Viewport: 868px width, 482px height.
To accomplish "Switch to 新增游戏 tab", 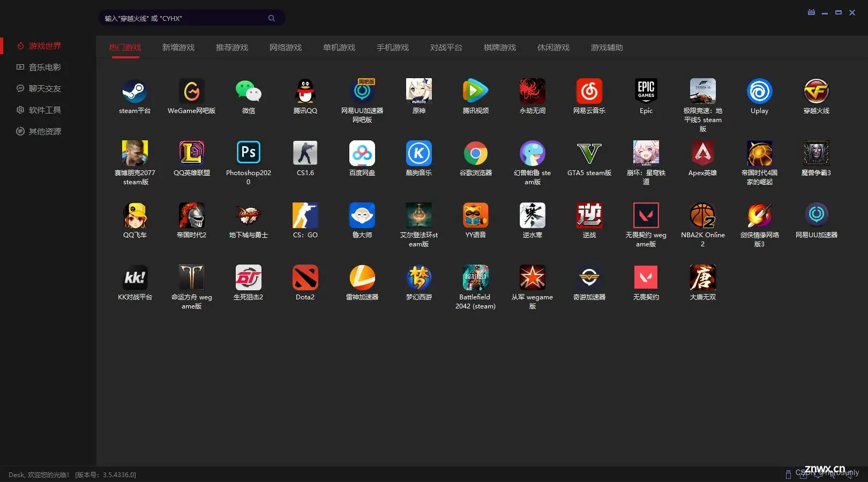I will point(178,48).
